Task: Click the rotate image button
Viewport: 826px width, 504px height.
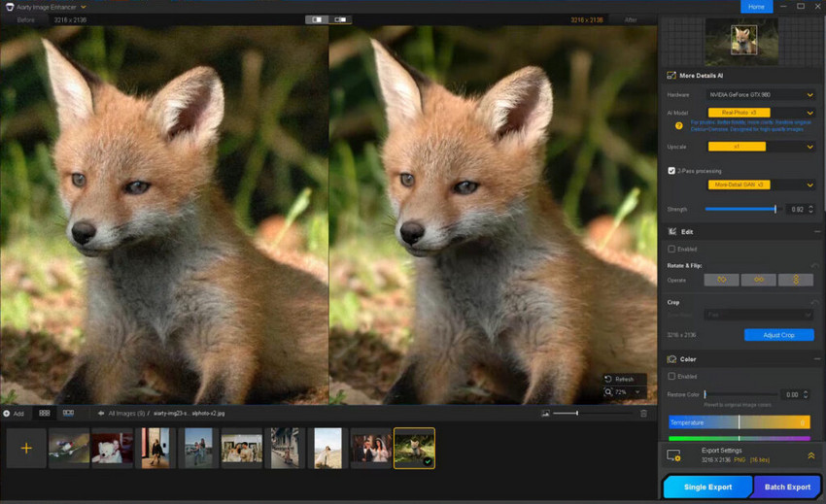Action: pos(722,280)
